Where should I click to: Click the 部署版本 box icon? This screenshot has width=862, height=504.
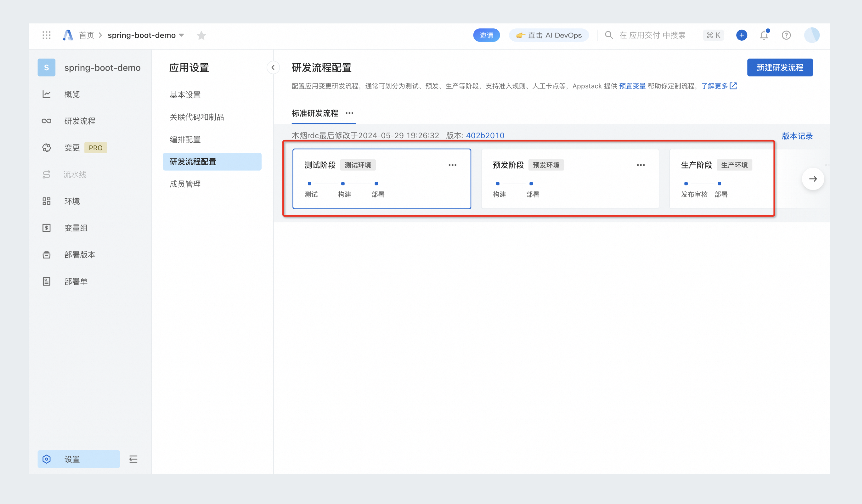pyautogui.click(x=47, y=255)
